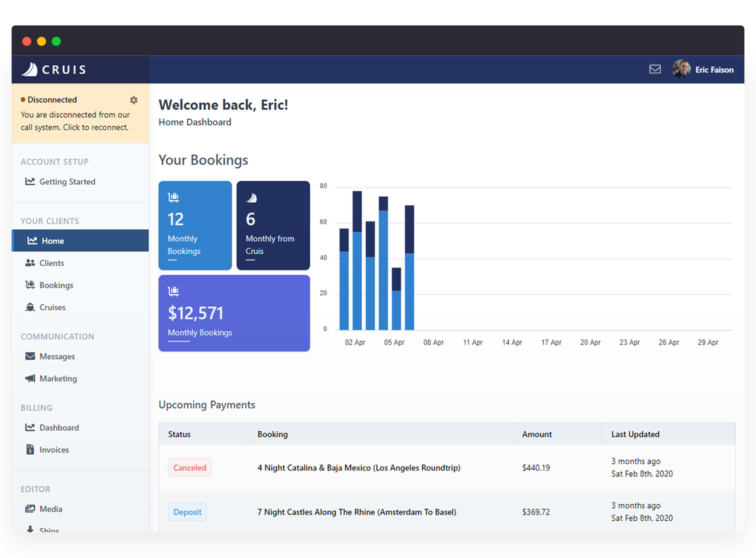Click sail icon on Monthly from Cruis card

pyautogui.click(x=252, y=198)
